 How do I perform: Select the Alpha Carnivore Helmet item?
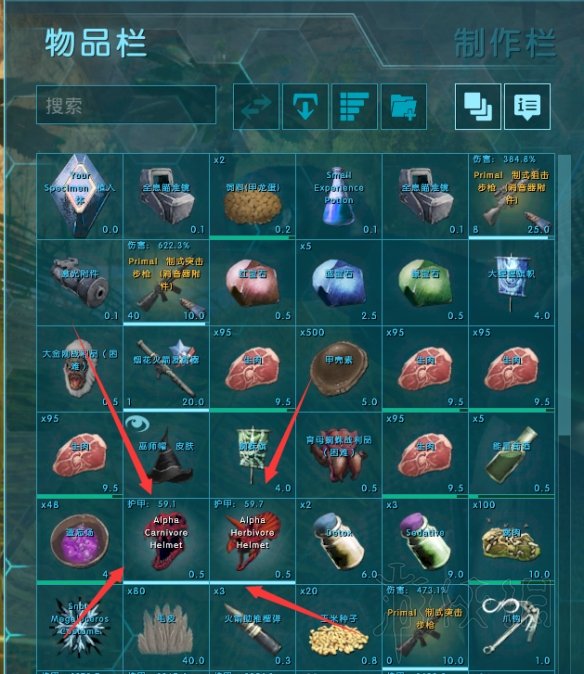click(166, 541)
